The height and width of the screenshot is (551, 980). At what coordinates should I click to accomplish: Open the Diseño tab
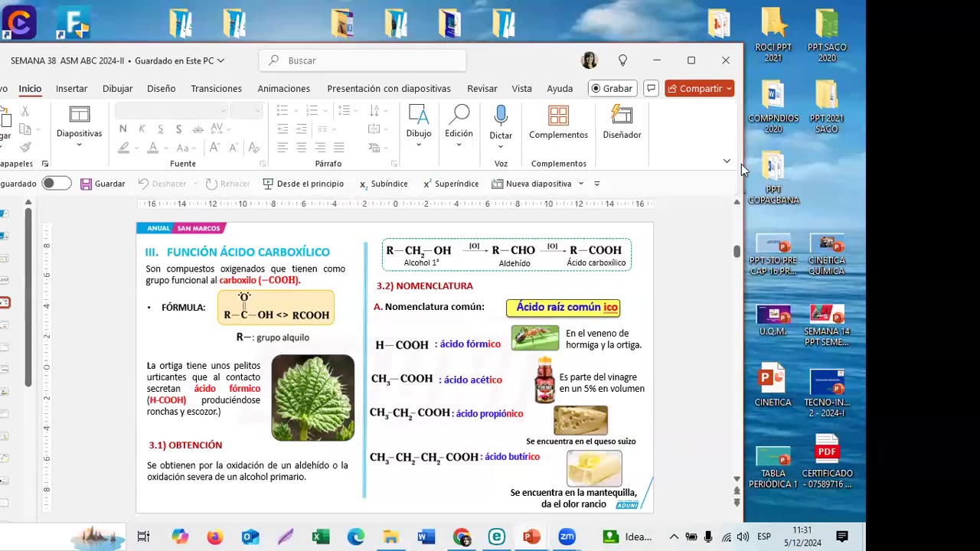coord(162,89)
